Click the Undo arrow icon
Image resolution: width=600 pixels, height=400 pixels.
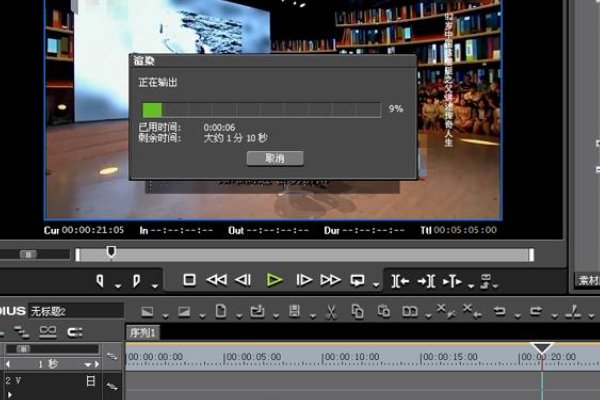[x=500, y=311]
